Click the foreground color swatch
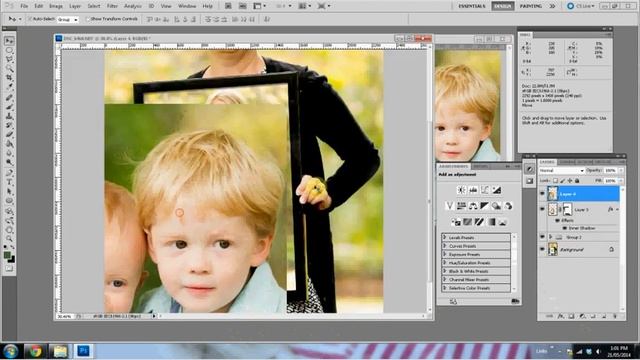The width and height of the screenshot is (640, 360). 7,255
